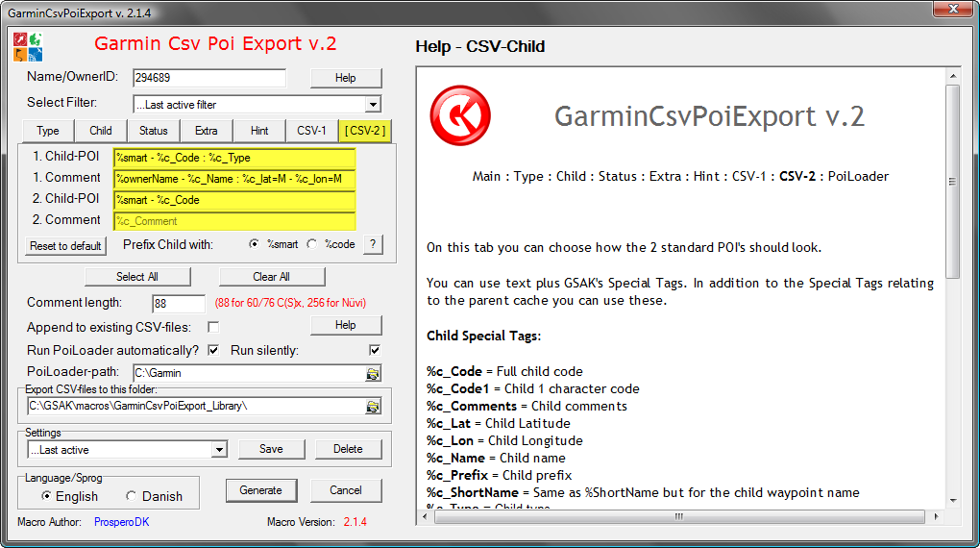
Task: Click the 2. Child-POI yellow field
Action: click(x=234, y=200)
